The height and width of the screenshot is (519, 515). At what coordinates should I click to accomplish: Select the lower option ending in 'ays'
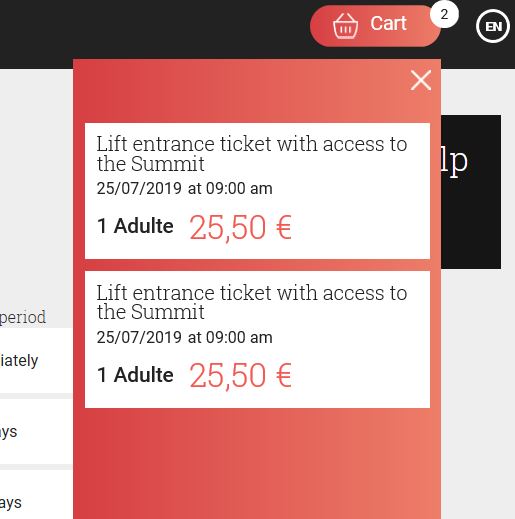point(36,495)
